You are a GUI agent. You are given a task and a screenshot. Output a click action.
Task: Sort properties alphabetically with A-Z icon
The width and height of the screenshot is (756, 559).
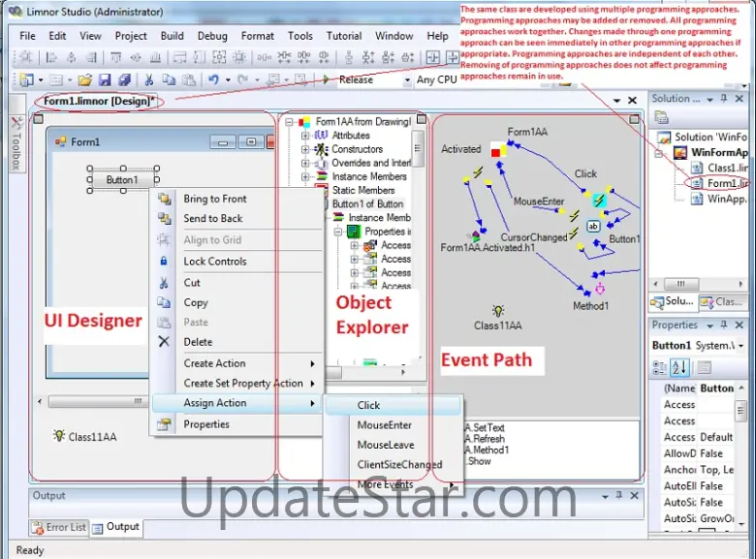click(x=679, y=368)
